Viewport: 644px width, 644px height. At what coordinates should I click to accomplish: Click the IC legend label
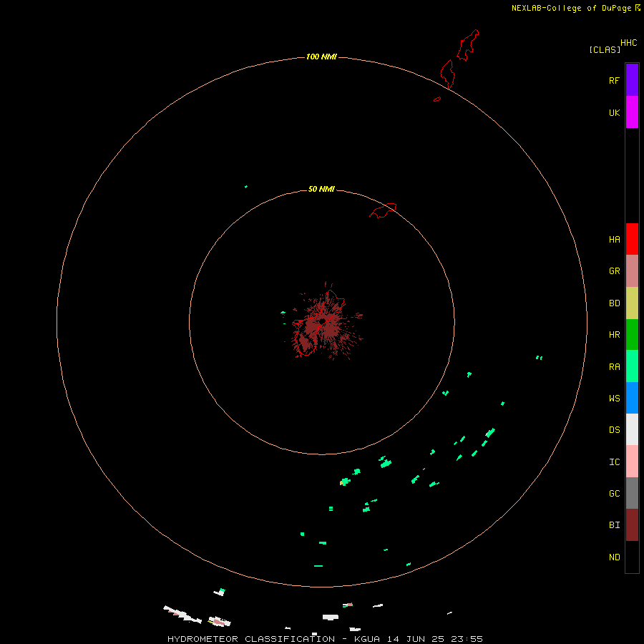[x=614, y=462]
